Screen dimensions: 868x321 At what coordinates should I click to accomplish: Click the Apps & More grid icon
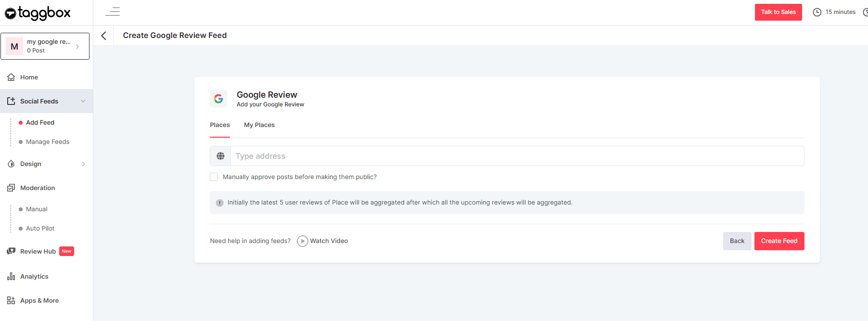(x=11, y=300)
